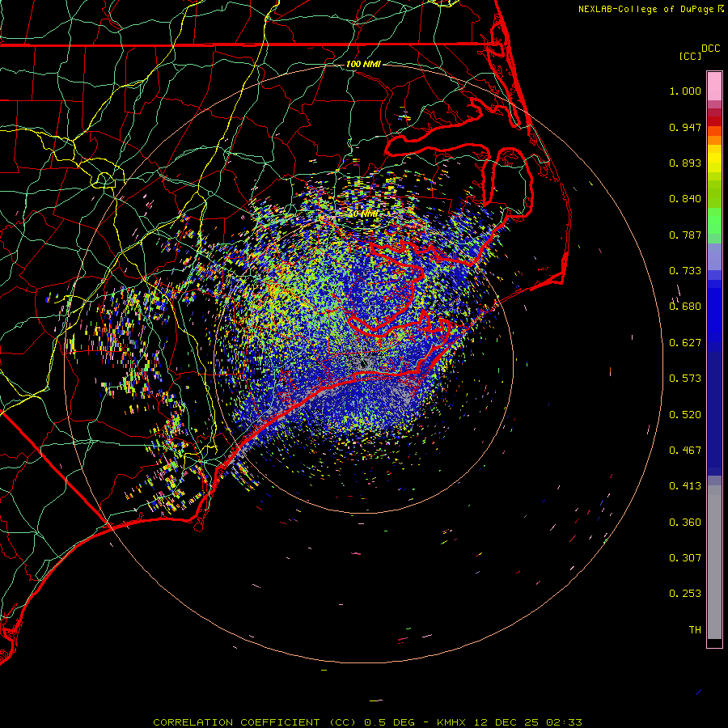The image size is (728, 728).
Task: Pick the orange swatch in the color bar
Action: click(714, 140)
